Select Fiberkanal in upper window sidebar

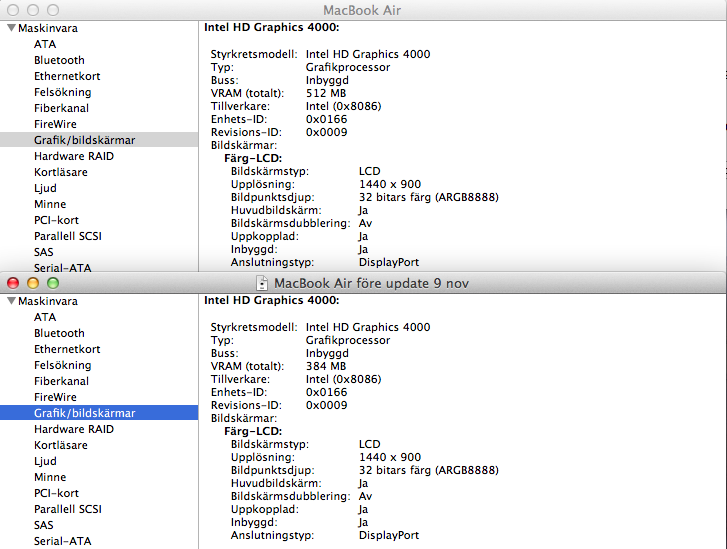pyautogui.click(x=61, y=108)
